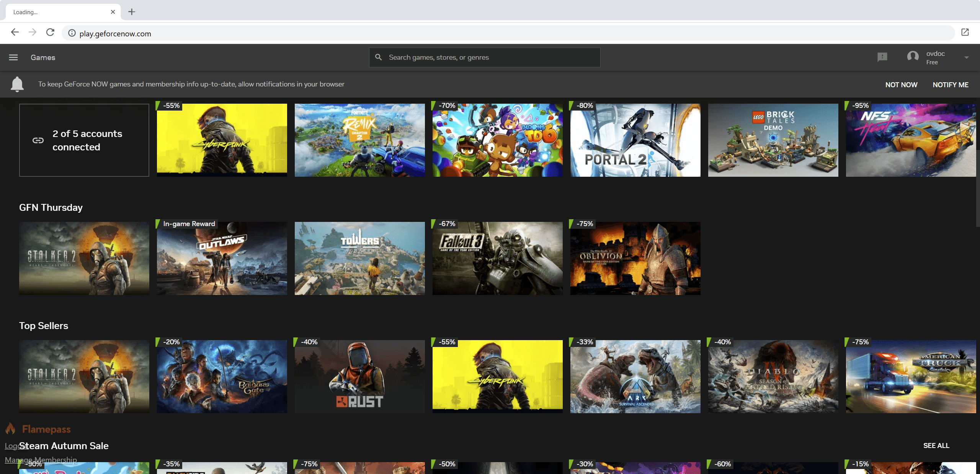980x474 pixels.
Task: Reload the page with the refresh icon
Action: [50, 33]
